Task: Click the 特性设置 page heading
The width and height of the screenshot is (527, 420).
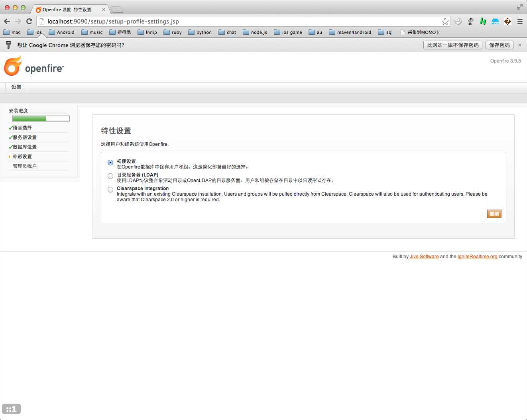Action: [116, 131]
